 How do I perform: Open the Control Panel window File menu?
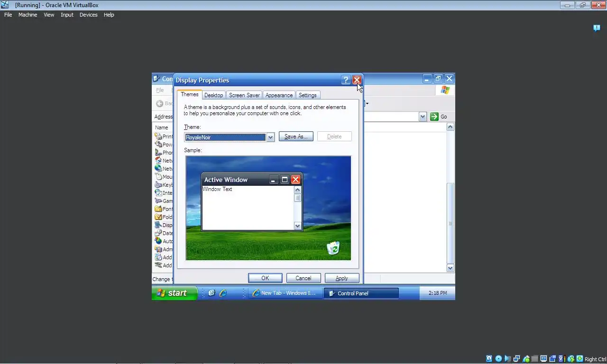click(x=160, y=90)
